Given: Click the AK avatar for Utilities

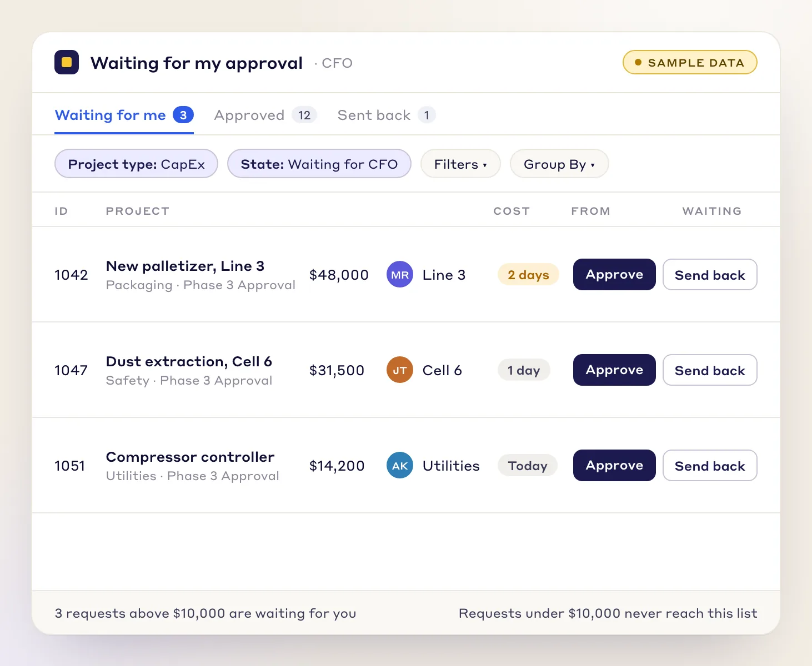Looking at the screenshot, I should coord(400,466).
